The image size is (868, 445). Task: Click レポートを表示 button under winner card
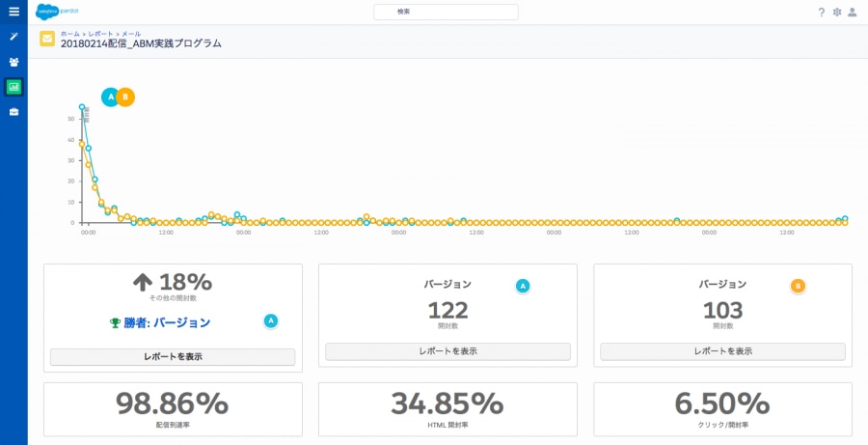(173, 357)
